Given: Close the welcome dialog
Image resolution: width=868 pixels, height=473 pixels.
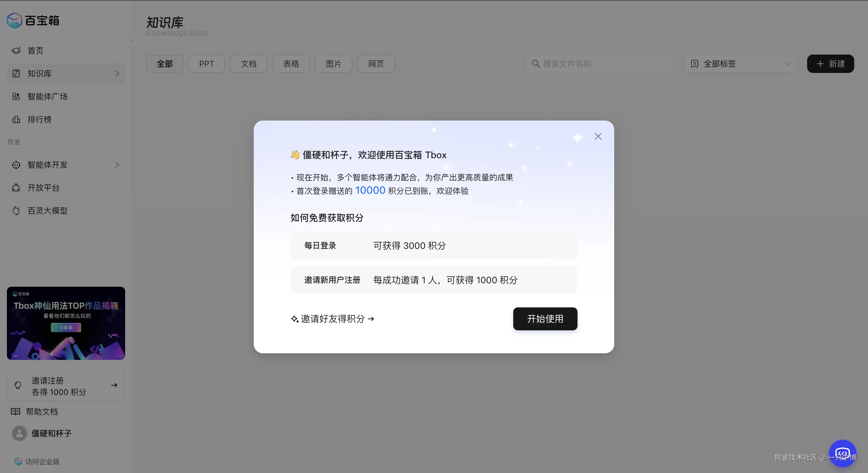Looking at the screenshot, I should [598, 136].
